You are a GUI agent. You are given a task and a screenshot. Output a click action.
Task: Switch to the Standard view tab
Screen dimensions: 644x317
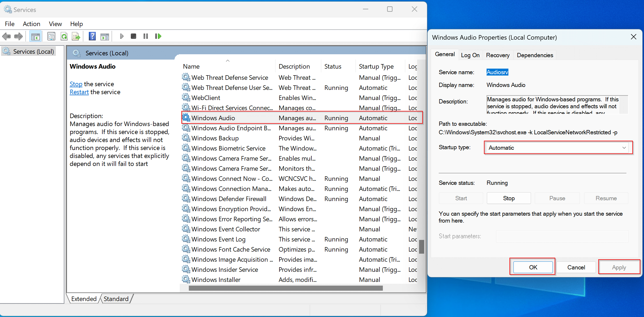116,299
